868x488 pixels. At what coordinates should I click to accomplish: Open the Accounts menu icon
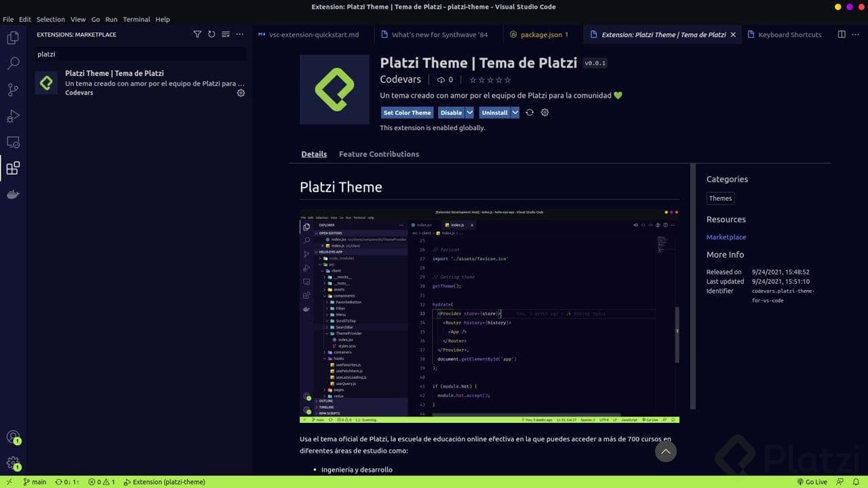(13, 437)
